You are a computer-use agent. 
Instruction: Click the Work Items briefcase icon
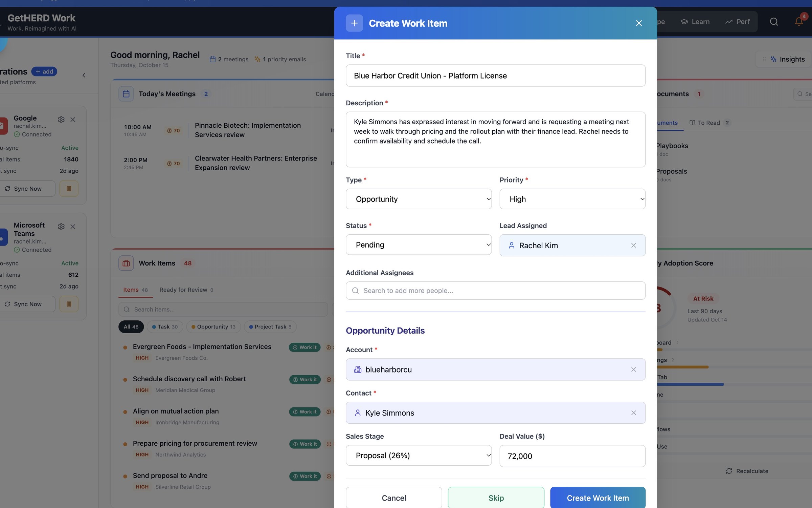point(126,263)
